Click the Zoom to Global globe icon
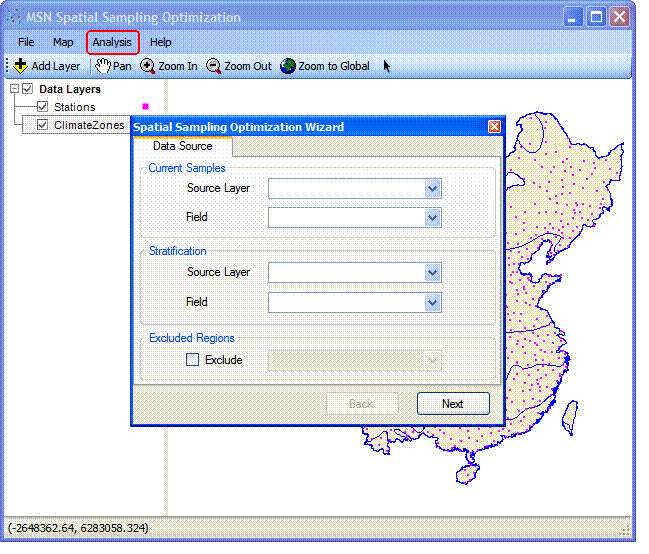Screen dimensions: 649x554 [288, 66]
